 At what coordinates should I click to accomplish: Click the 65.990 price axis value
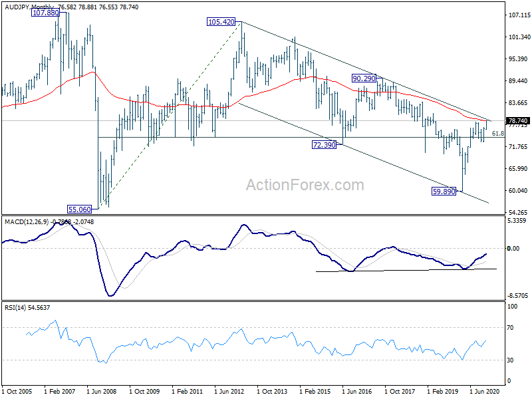point(518,169)
